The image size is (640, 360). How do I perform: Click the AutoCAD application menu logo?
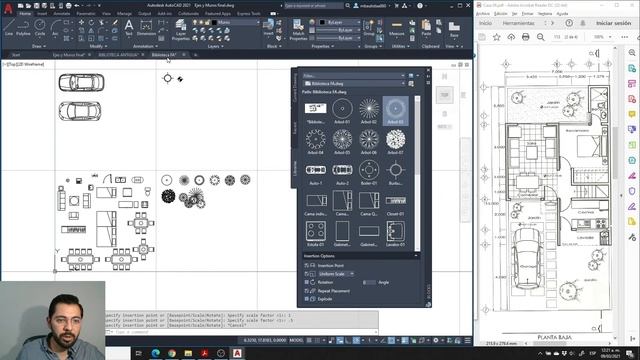[8, 9]
